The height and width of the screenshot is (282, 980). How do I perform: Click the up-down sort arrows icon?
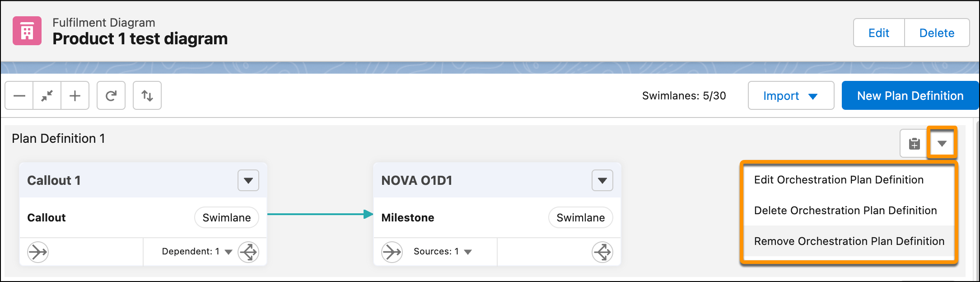147,96
